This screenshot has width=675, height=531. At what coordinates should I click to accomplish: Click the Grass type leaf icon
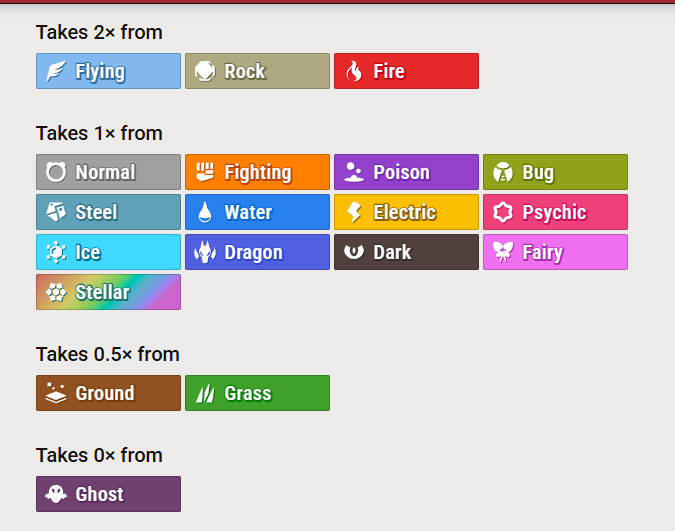205,393
